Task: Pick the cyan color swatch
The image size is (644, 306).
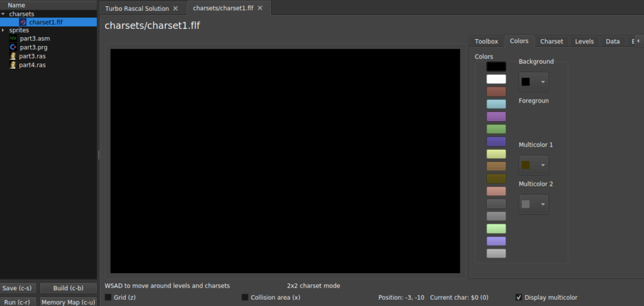Action: point(496,104)
